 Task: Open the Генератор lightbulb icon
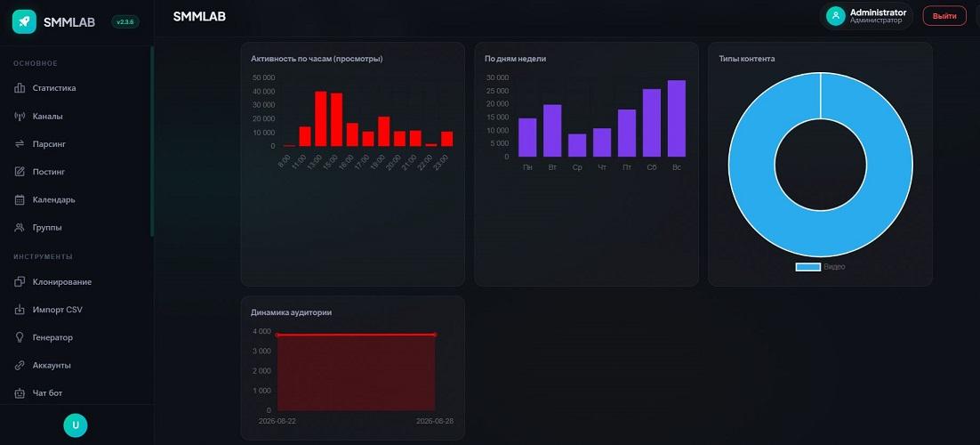tap(20, 337)
